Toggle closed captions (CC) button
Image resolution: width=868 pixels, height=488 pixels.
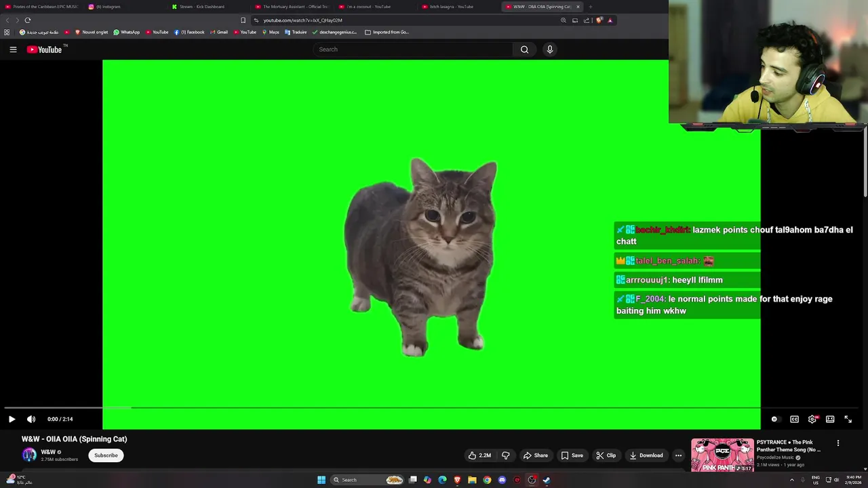[x=794, y=419]
